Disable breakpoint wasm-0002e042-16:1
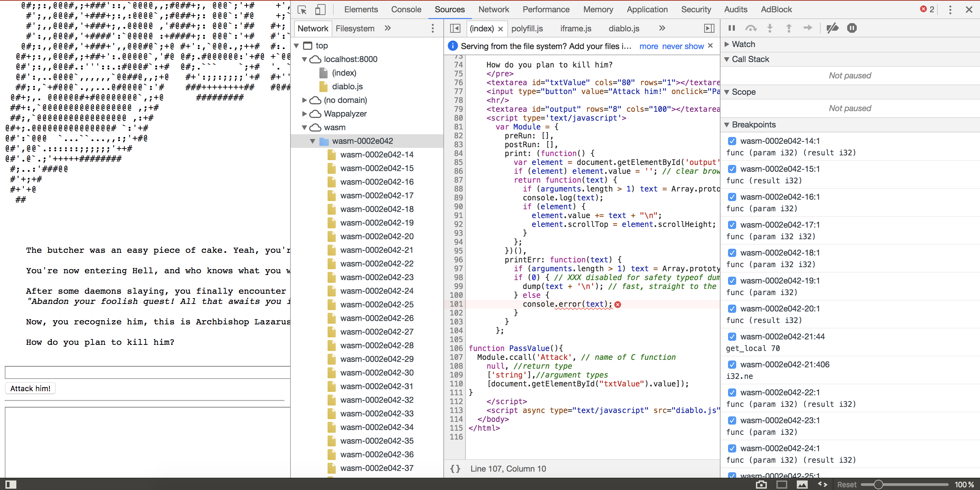This screenshot has height=490, width=980. pyautogui.click(x=731, y=197)
